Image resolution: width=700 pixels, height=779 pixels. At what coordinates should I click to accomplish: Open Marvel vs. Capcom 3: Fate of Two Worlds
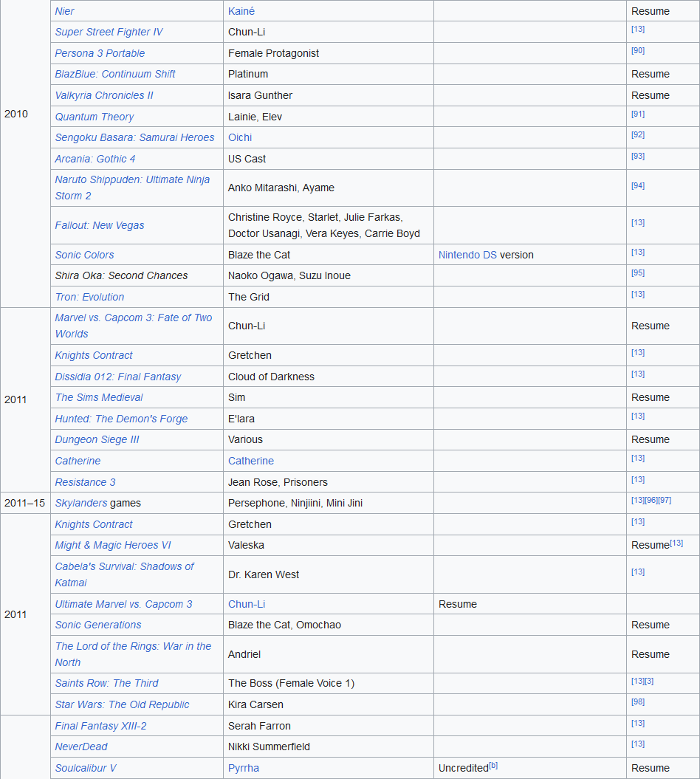pos(133,326)
